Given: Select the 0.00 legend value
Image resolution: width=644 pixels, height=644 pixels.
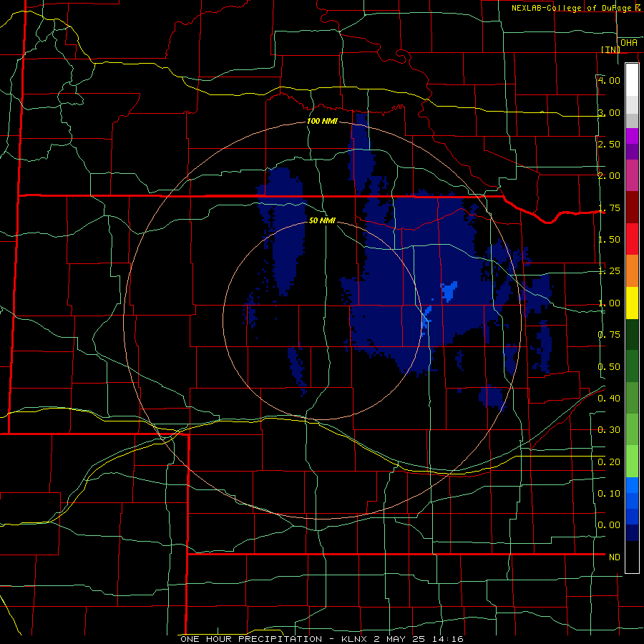Looking at the screenshot, I should coord(609,525).
